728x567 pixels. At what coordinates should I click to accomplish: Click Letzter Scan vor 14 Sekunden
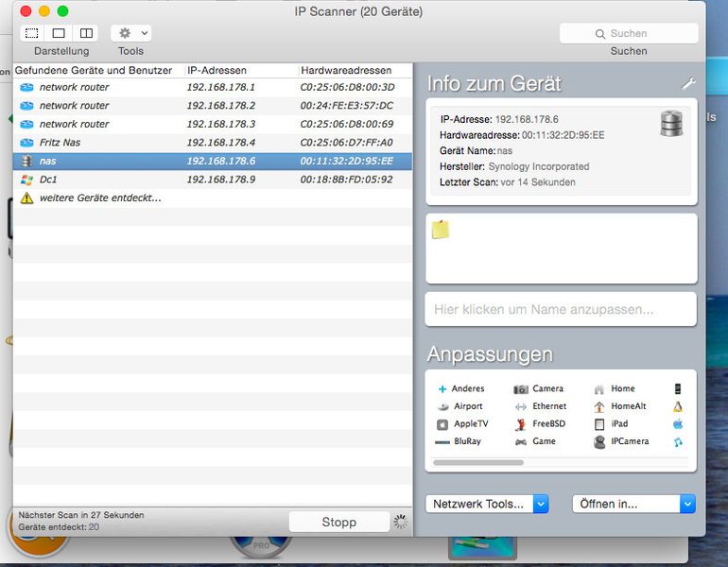coord(508,182)
